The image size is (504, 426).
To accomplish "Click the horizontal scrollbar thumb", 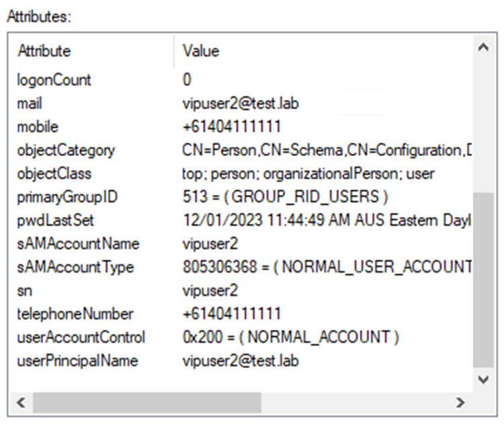I will click(146, 402).
